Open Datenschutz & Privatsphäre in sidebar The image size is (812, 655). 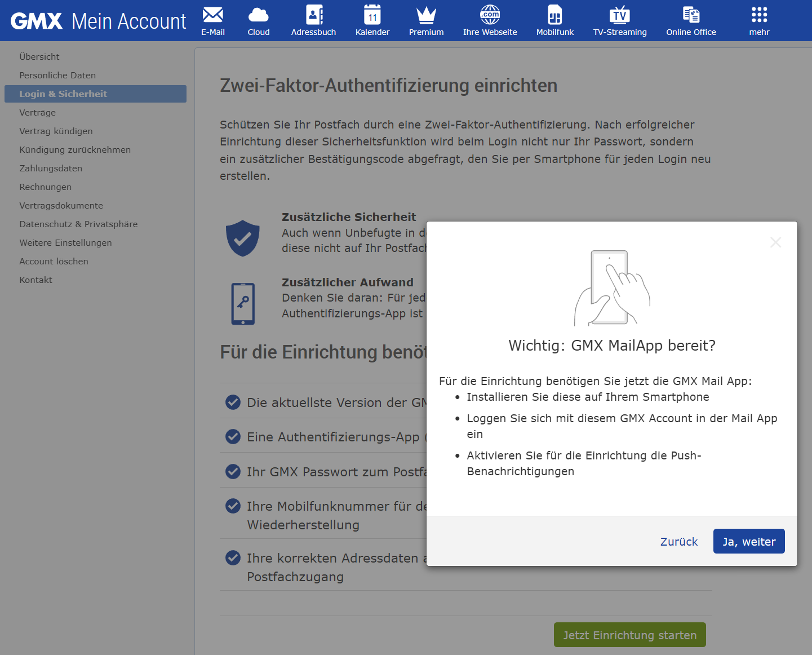point(78,224)
